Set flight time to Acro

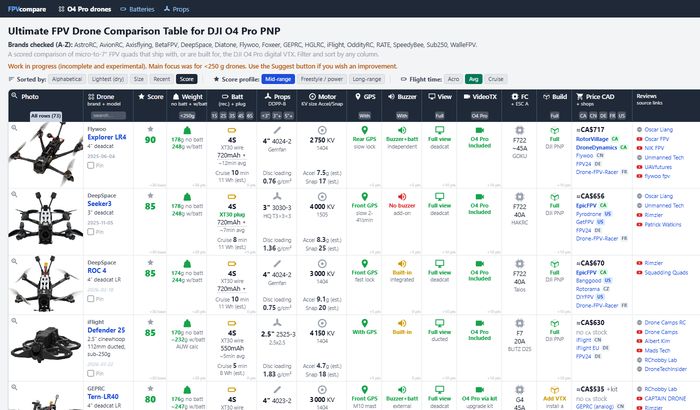(453, 79)
